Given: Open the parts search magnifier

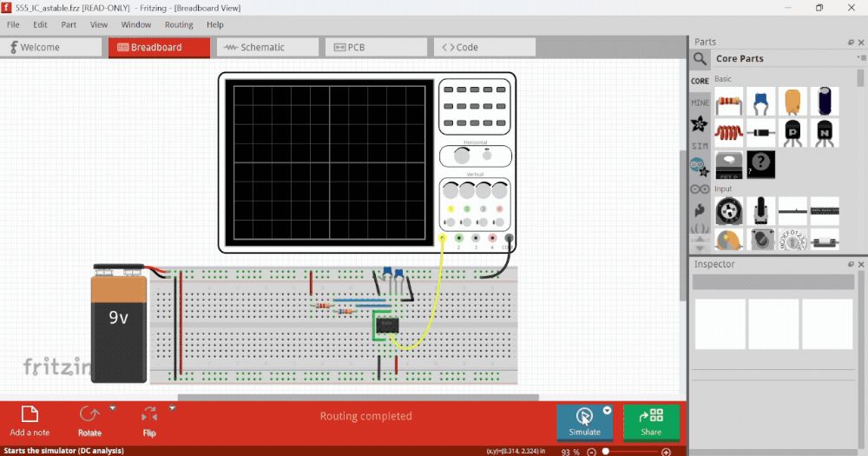Looking at the screenshot, I should [700, 59].
